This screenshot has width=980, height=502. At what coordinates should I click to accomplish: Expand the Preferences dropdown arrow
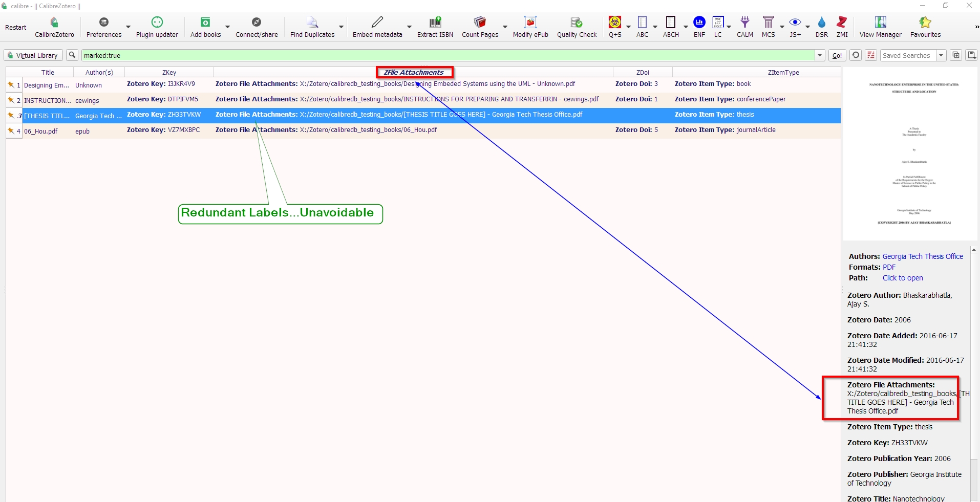point(128,27)
